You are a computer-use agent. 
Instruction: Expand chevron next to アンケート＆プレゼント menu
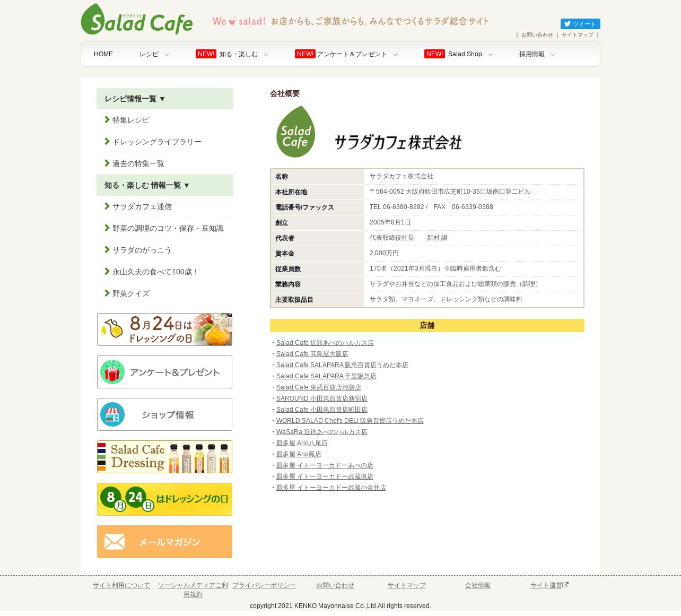coord(395,55)
